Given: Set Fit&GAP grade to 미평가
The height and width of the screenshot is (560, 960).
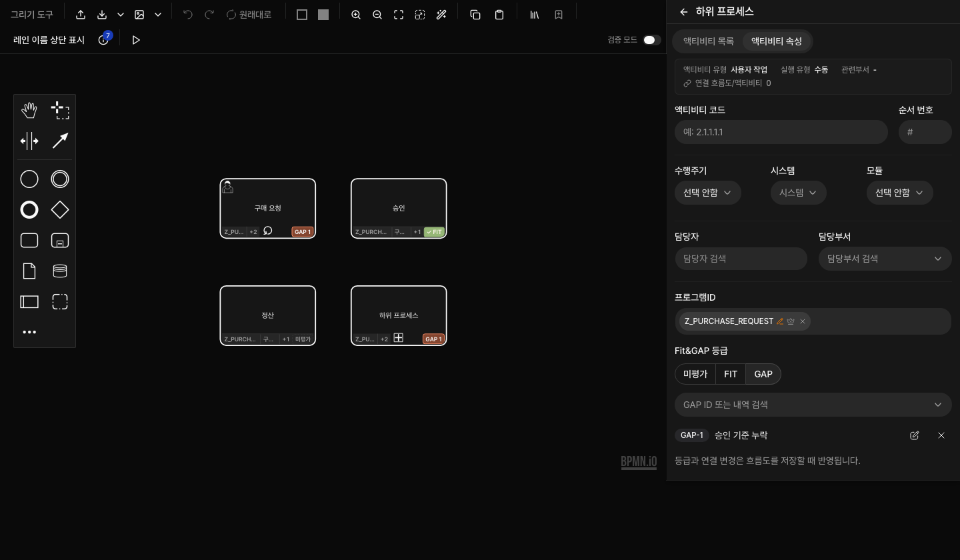Looking at the screenshot, I should click(695, 374).
